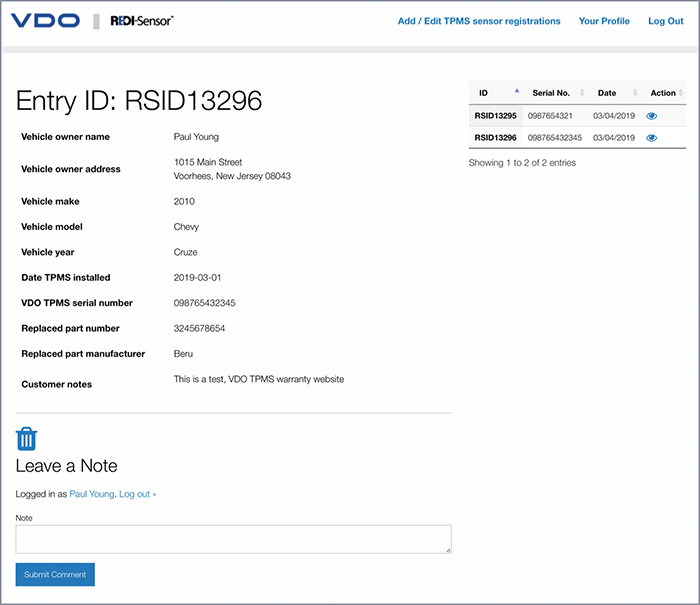
Task: Select the RSID13295 ID cell
Action: (495, 116)
